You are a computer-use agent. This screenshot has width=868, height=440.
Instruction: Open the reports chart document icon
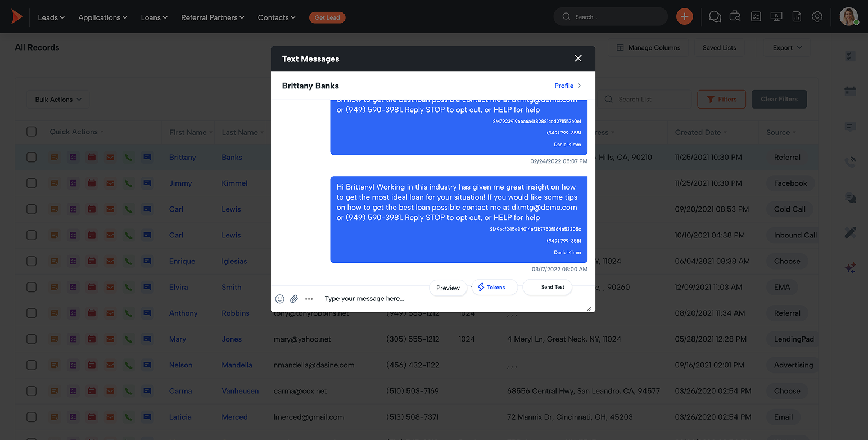[797, 17]
